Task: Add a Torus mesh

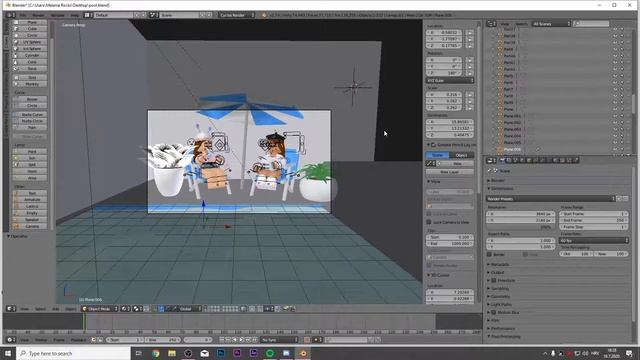Action: point(30,69)
